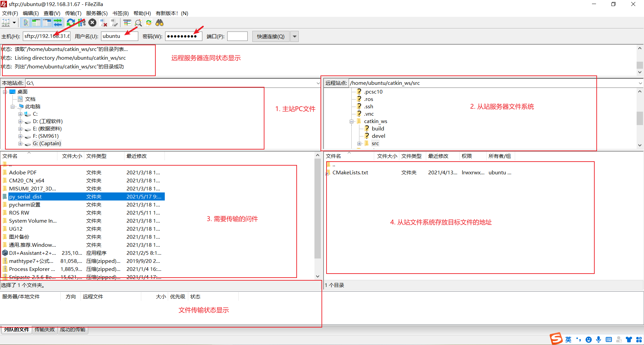
Task: Expand the E: (数据资料) drive node
Action: (20, 129)
